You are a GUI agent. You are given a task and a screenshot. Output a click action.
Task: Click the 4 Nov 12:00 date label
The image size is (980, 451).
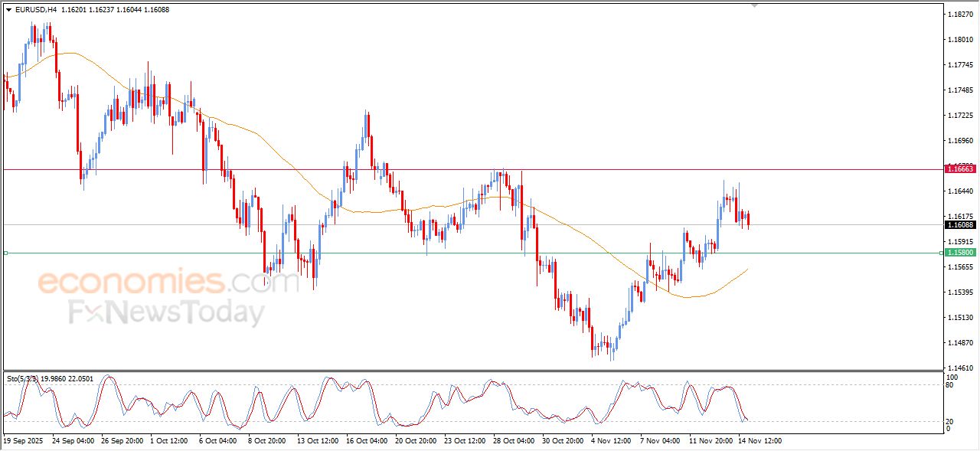[611, 441]
